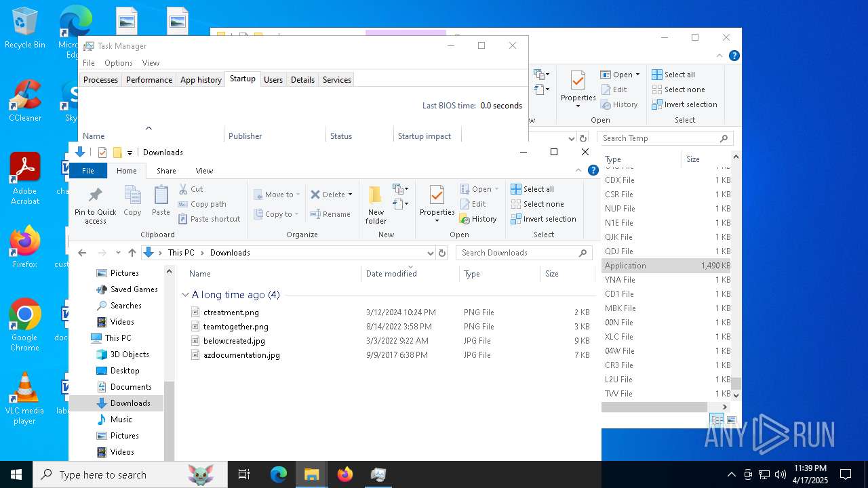This screenshot has height=488, width=868.
Task: Click Invert selection in Downloads ribbon
Action: pyautogui.click(x=543, y=219)
